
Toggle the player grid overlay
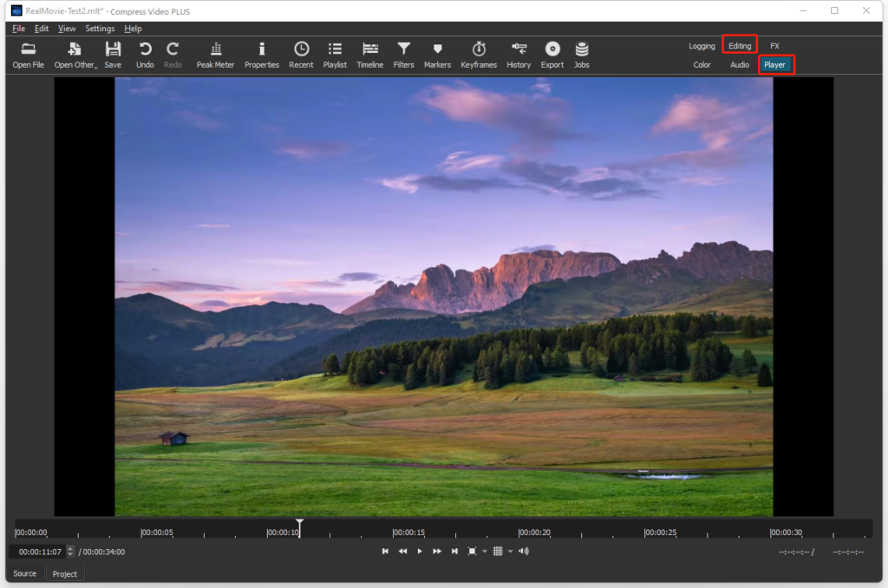coord(498,552)
